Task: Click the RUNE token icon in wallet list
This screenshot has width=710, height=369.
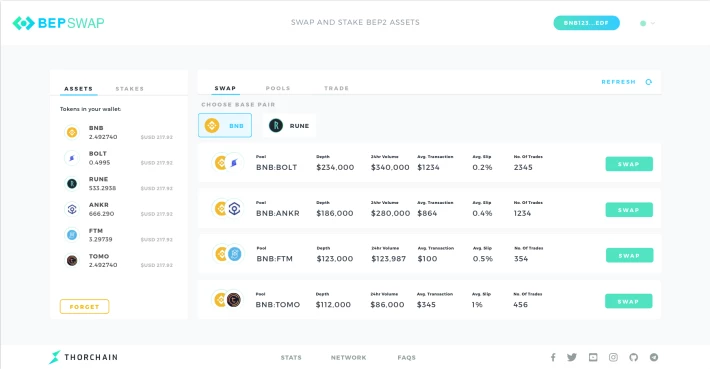Action: 72,183
